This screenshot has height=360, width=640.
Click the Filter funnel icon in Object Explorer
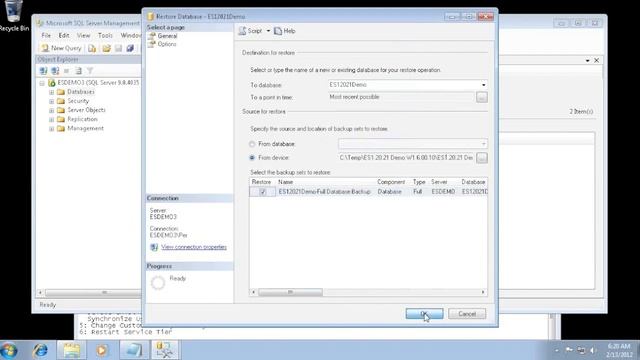[90, 71]
